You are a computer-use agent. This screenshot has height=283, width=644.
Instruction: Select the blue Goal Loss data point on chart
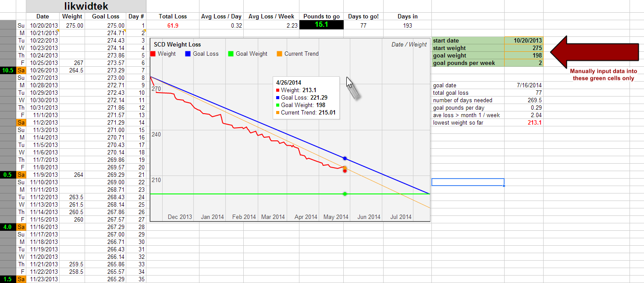point(345,158)
